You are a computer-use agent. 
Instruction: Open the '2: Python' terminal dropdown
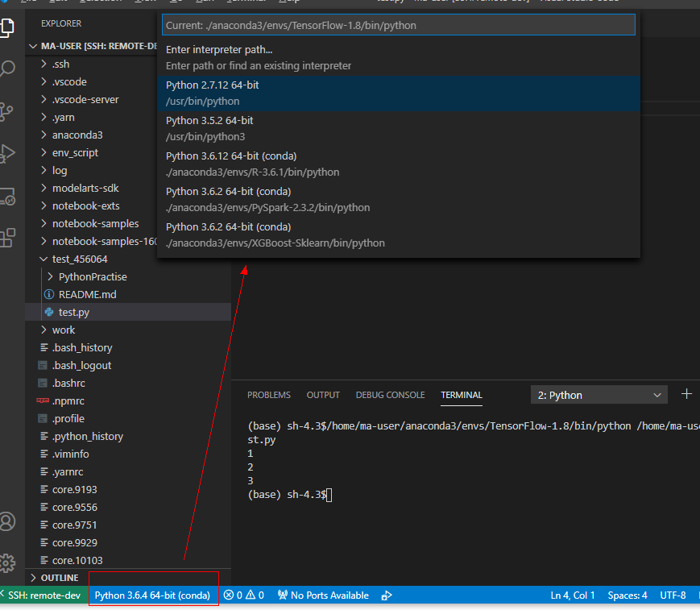coord(599,395)
